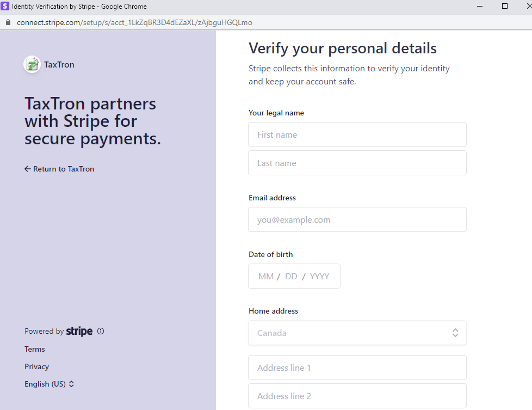Click the email address input field

click(357, 220)
